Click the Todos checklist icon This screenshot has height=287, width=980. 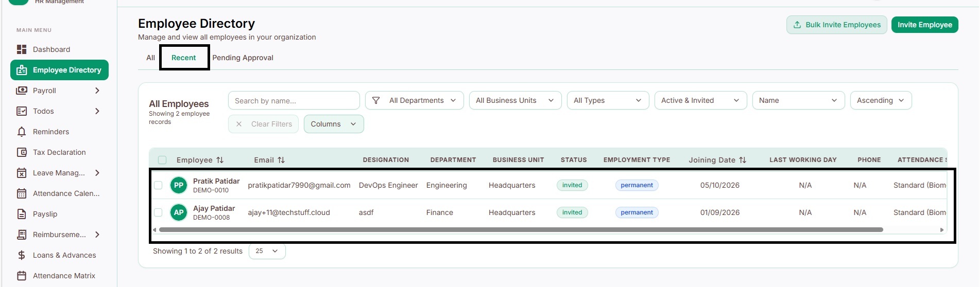coord(22,111)
